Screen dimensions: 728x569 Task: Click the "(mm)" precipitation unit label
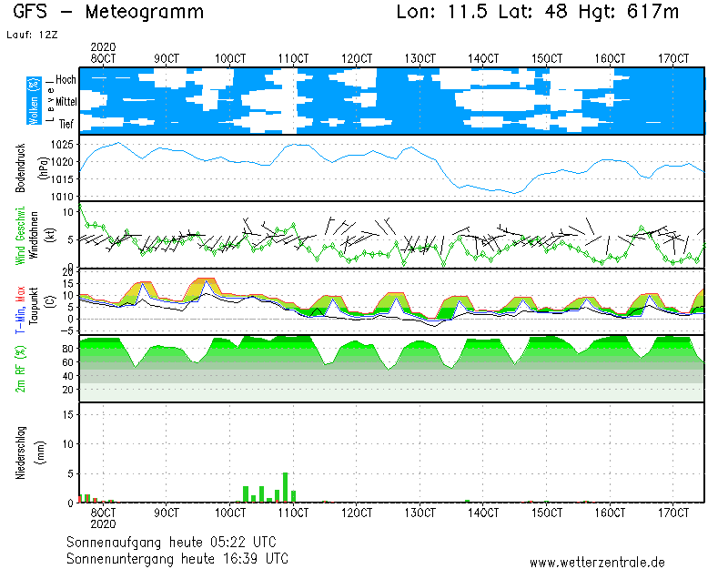pyautogui.click(x=41, y=452)
